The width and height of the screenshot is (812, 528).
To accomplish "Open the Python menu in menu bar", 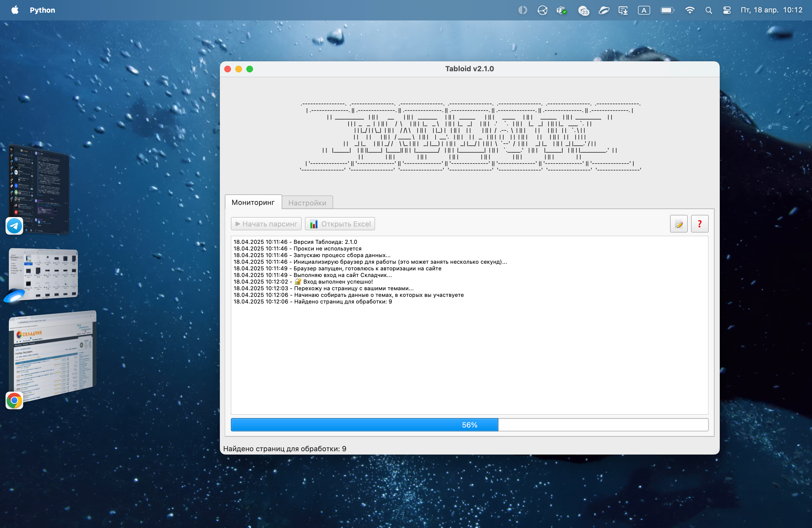I will click(42, 10).
